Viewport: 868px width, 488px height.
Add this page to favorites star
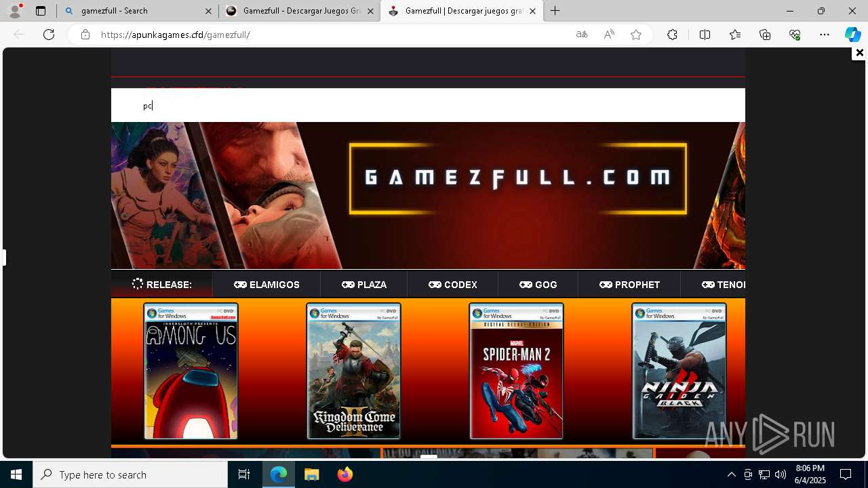click(636, 35)
